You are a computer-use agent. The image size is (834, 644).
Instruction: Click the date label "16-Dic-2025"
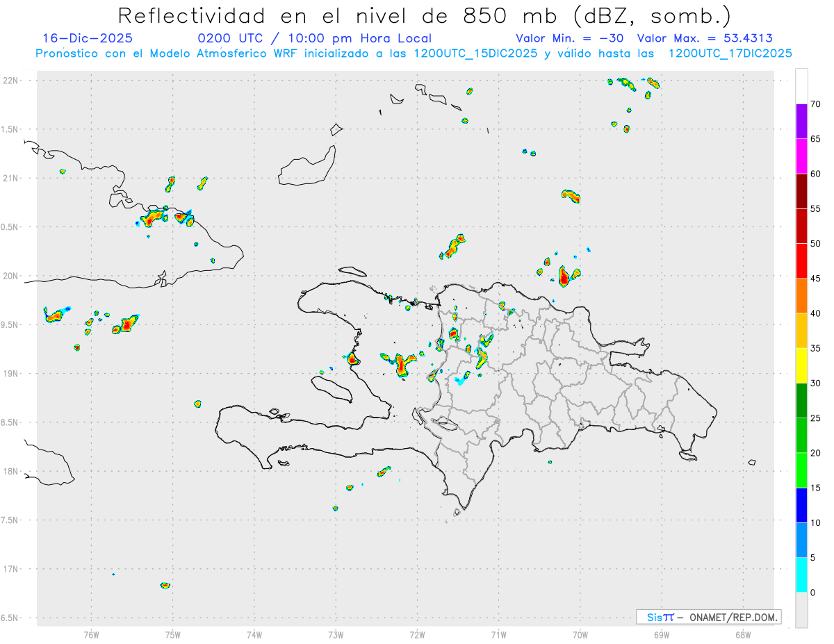pyautogui.click(x=88, y=38)
